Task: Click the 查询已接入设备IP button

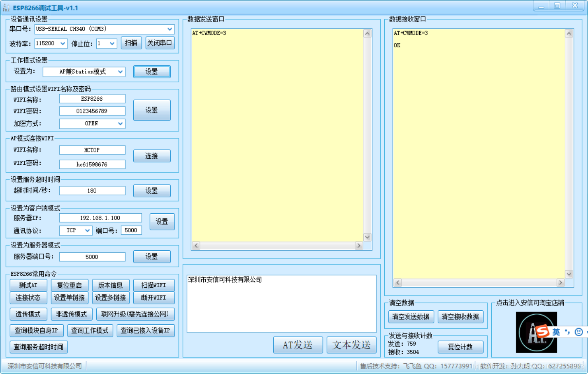Action: pos(146,330)
